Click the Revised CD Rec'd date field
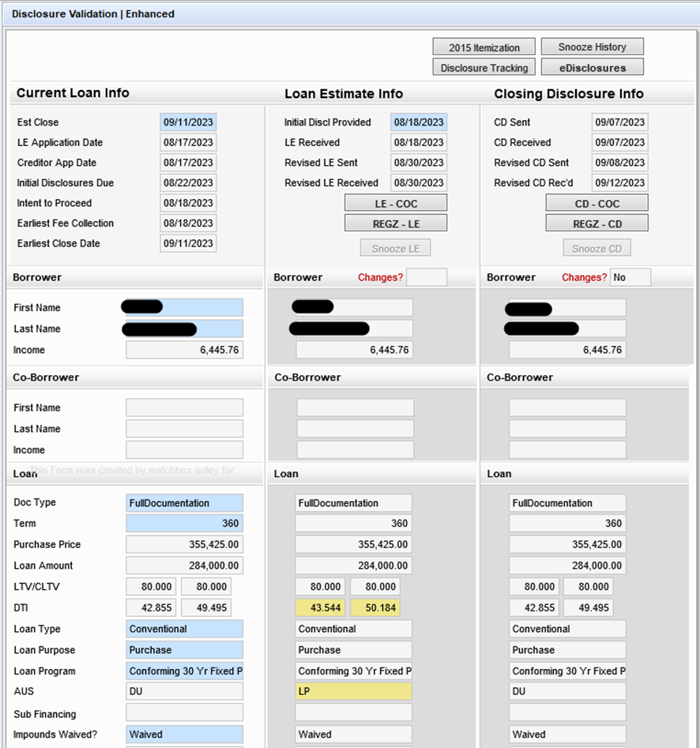Image resolution: width=700 pixels, height=748 pixels. (x=619, y=183)
